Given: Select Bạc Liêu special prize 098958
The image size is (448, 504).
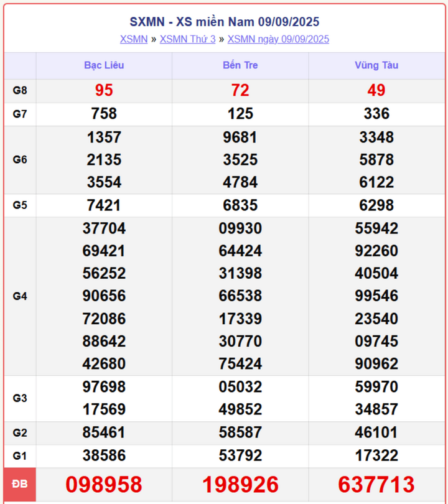Looking at the screenshot, I should [x=104, y=485].
